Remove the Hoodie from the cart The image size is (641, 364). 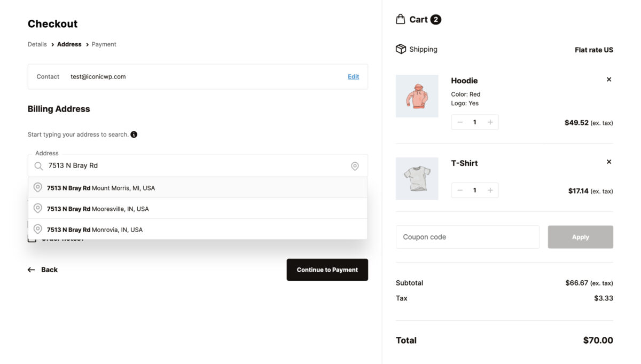click(608, 79)
